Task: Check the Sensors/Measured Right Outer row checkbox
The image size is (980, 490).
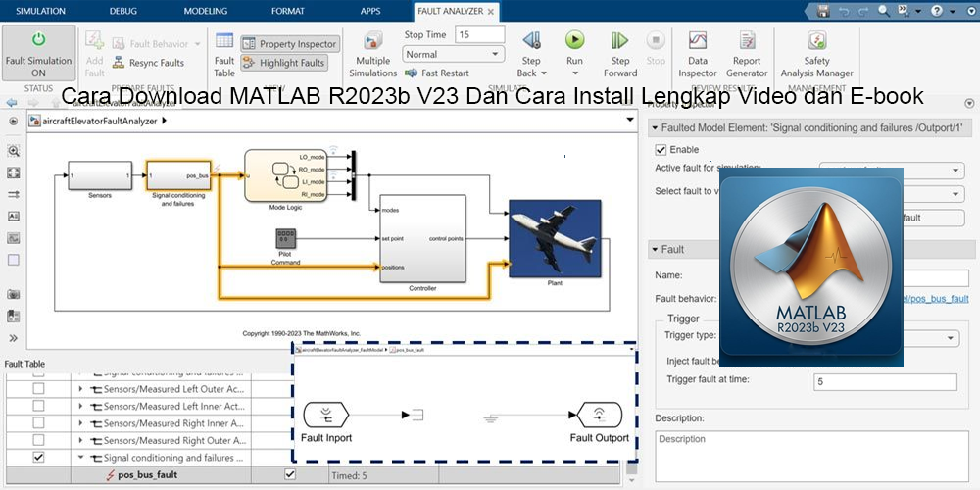Action: pos(39,441)
